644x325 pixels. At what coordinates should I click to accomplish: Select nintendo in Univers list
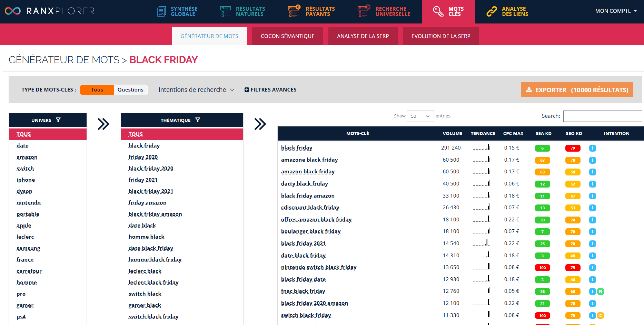[x=29, y=203]
